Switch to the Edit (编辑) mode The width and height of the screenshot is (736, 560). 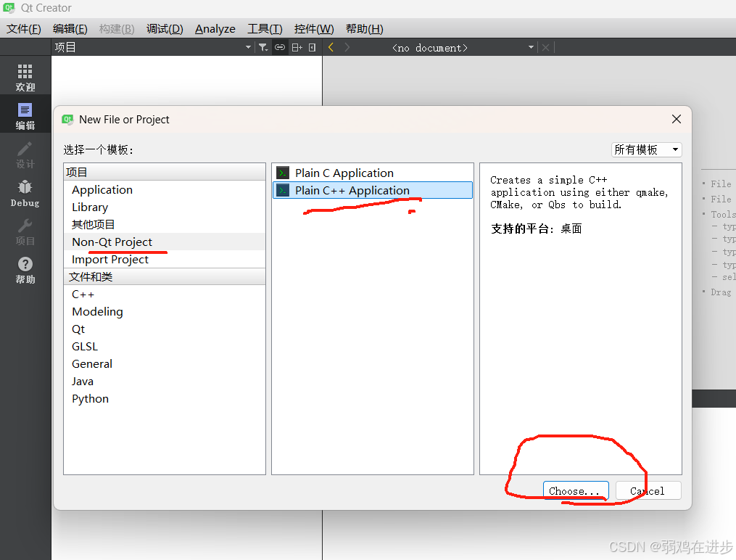(25, 116)
